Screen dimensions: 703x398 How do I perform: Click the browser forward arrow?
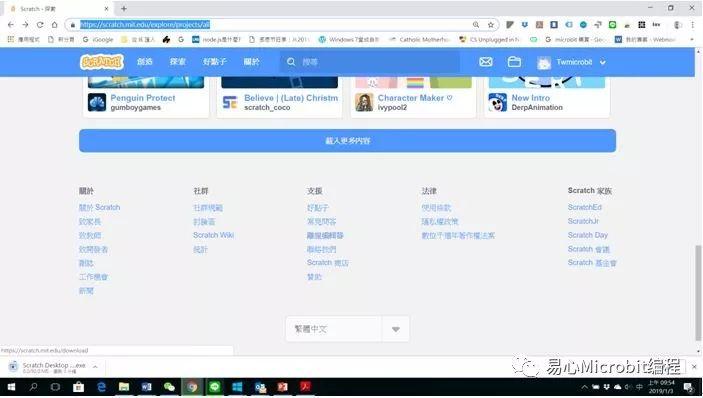tap(26, 25)
